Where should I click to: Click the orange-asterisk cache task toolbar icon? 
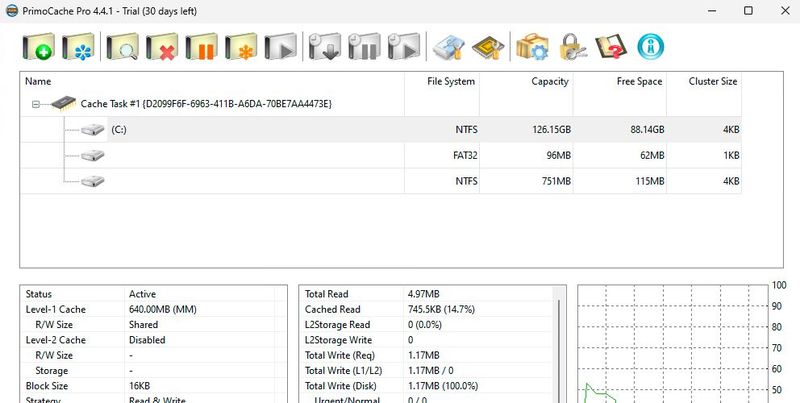coord(241,47)
